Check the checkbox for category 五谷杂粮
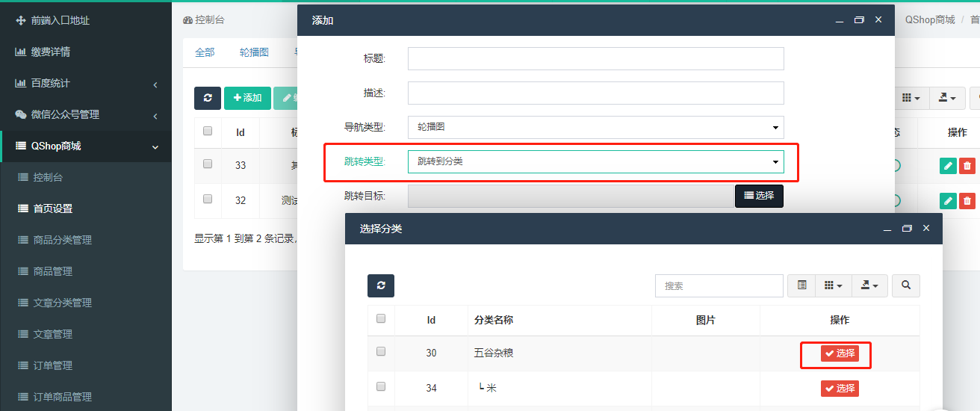Viewport: 980px width, 411px height. (381, 351)
